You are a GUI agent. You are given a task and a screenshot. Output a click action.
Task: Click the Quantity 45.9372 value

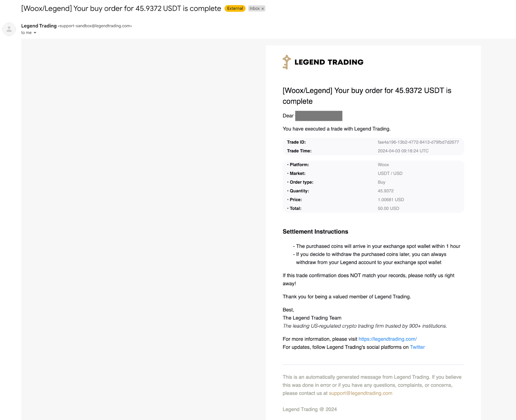pos(385,191)
